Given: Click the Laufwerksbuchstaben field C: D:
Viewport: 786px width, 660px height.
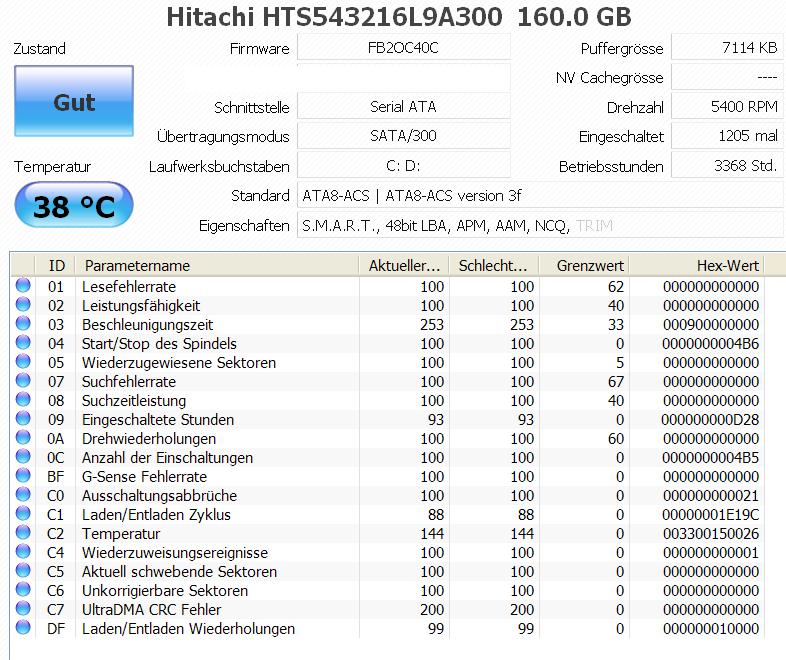Looking at the screenshot, I should (x=404, y=165).
